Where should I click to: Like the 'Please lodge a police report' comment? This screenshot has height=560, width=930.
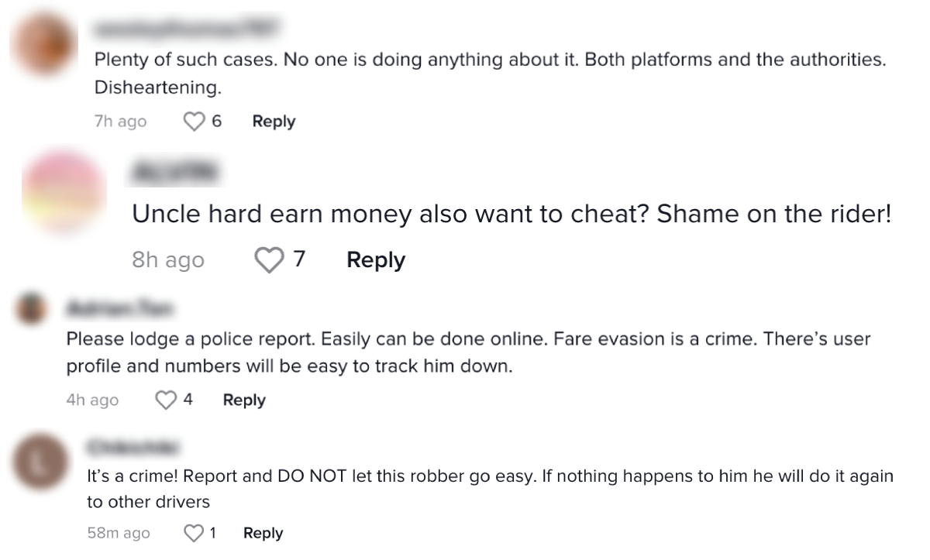click(166, 400)
